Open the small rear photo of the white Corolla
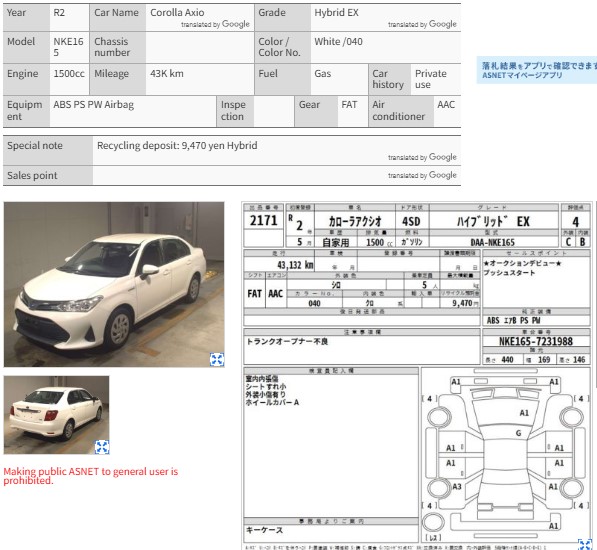This screenshot has height=550, width=597. point(56,415)
